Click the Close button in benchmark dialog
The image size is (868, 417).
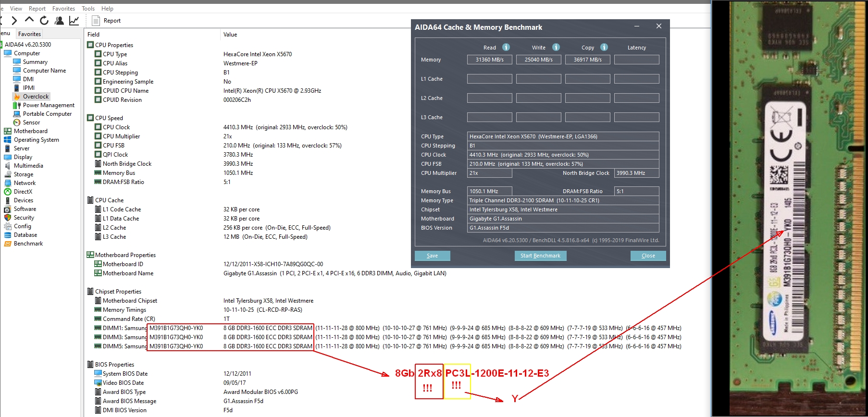point(648,256)
